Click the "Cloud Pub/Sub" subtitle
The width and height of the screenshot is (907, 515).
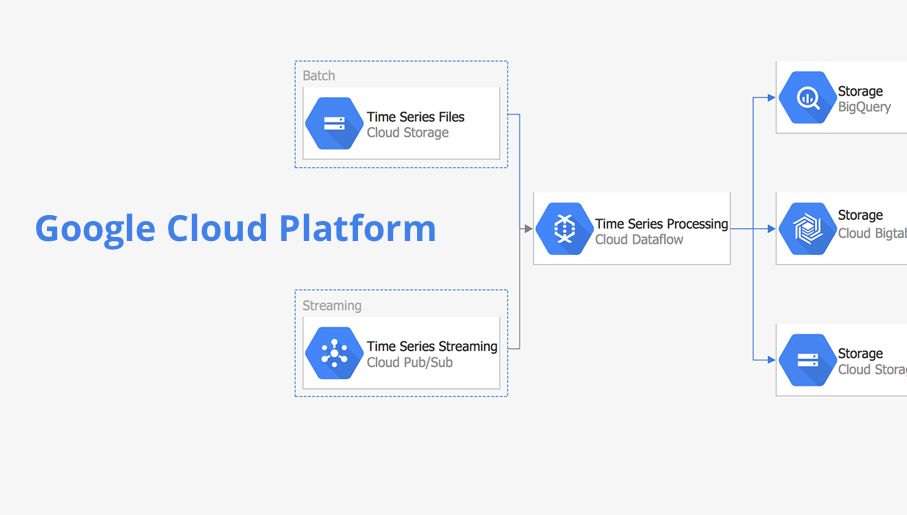(410, 362)
